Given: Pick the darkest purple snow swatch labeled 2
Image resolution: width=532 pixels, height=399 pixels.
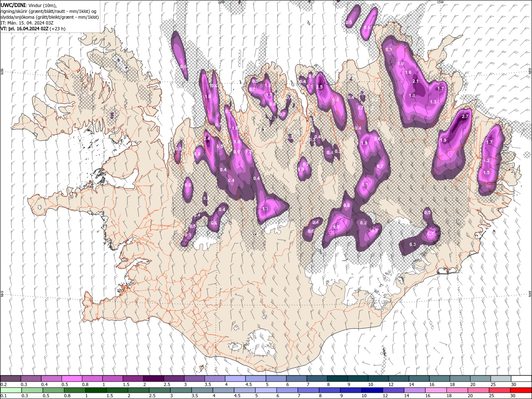Looking at the screenshot, I should tap(153, 379).
